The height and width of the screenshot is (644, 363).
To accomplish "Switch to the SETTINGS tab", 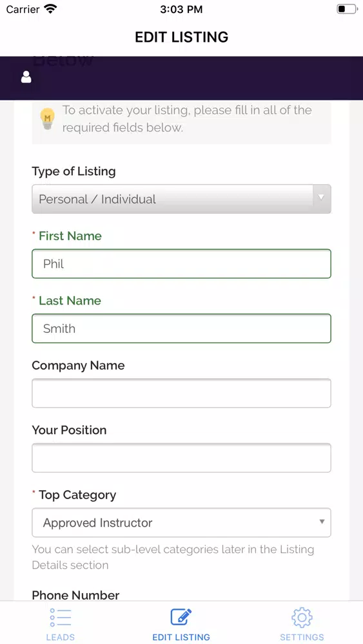I will click(x=302, y=638).
